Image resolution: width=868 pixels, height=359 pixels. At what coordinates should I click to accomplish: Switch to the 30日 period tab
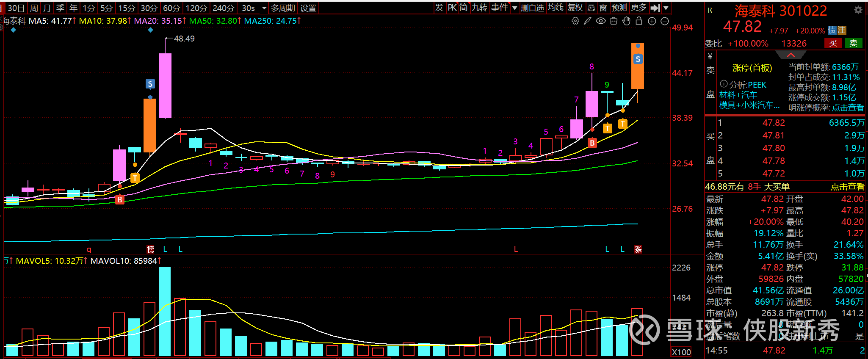16,8
